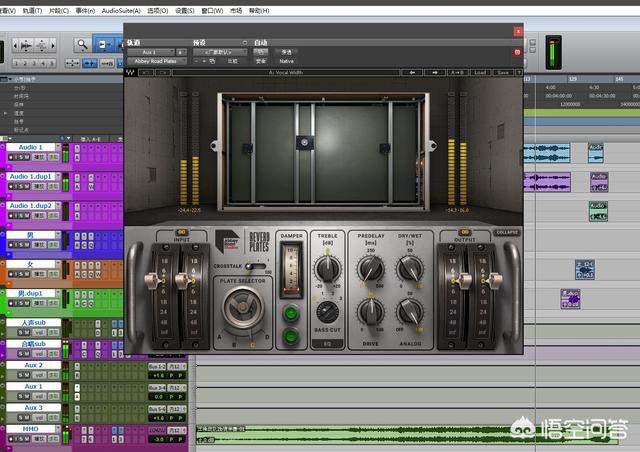
Task: Go to next Waves preset arrow
Action: 434,73
